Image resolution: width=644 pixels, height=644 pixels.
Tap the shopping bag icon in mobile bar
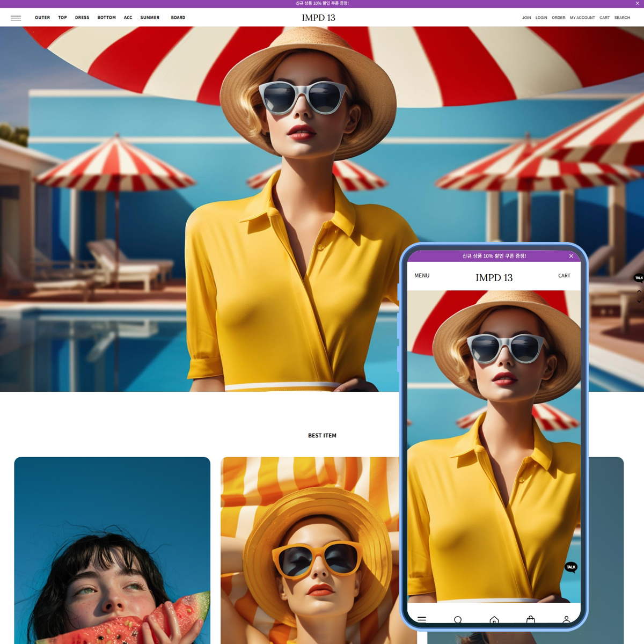coord(531,620)
